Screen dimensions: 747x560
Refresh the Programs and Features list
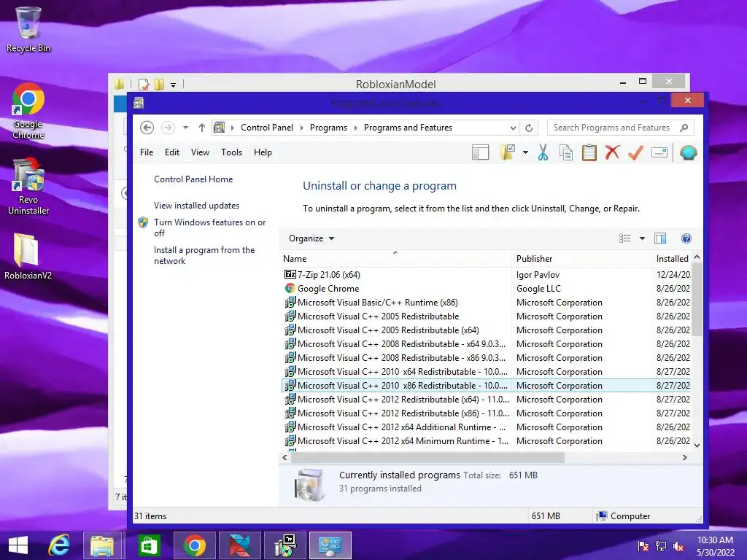coord(529,128)
